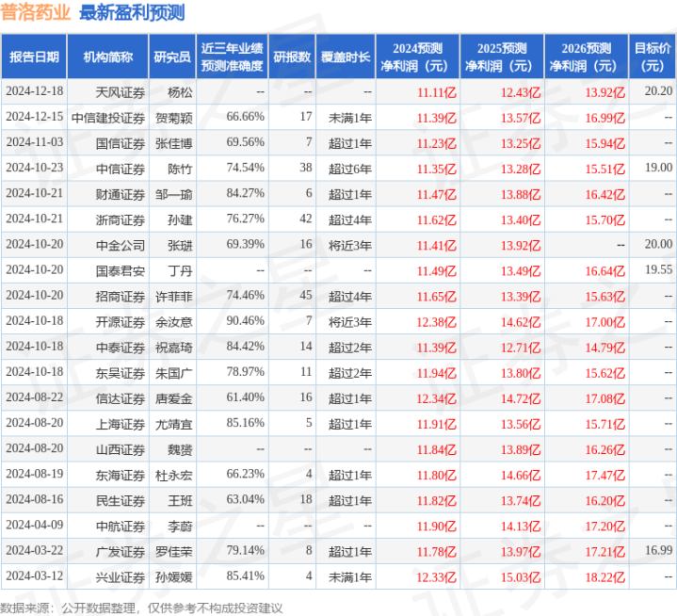
Task: Click researcher name 陈竹
Action: tap(180, 169)
